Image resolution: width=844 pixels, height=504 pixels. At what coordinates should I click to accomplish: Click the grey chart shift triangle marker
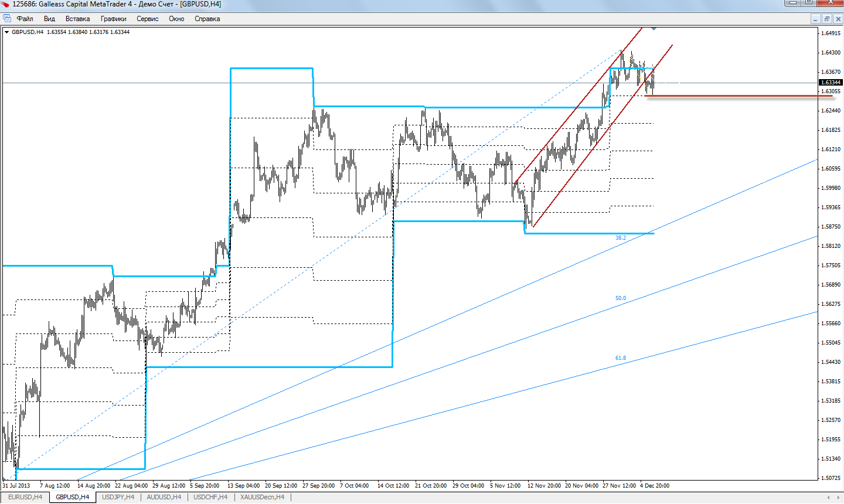click(x=654, y=28)
